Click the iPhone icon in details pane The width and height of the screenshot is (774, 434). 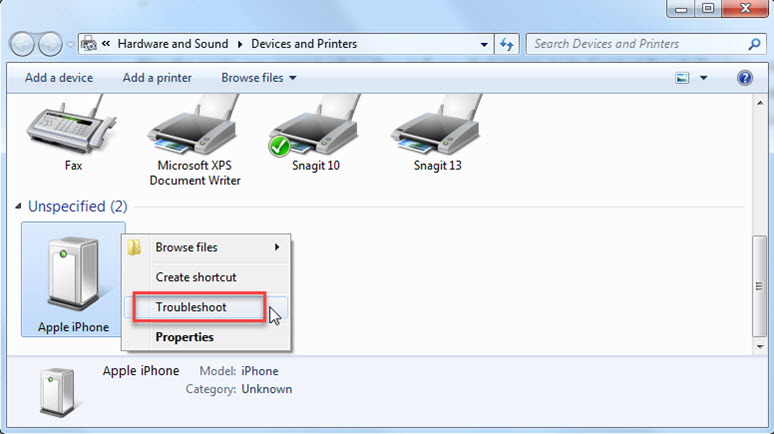click(x=58, y=392)
